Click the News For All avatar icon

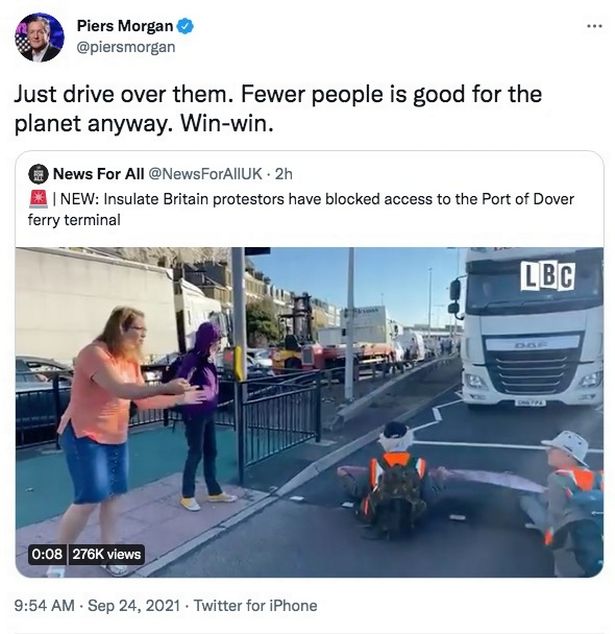38,174
